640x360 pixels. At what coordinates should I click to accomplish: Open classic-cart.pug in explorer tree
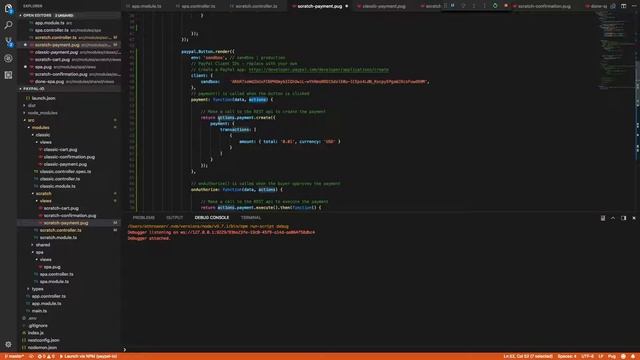tap(60, 150)
